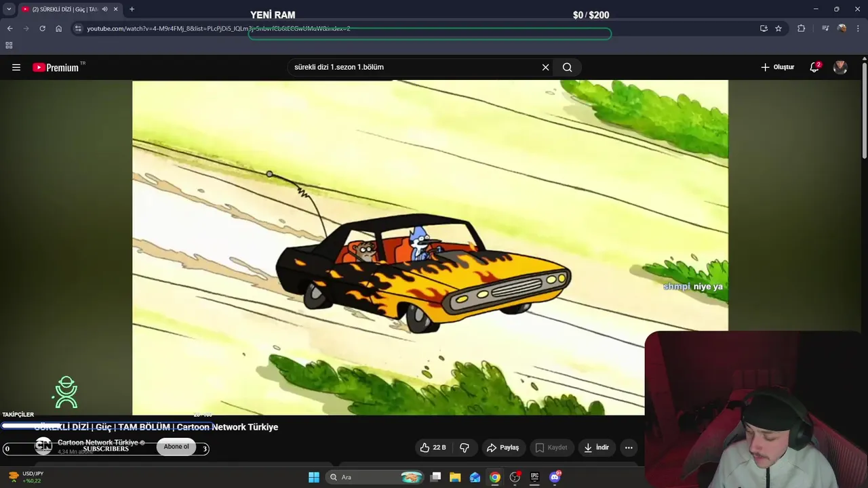Open the three-dot more actions menu
868x488 pixels.
point(629,447)
